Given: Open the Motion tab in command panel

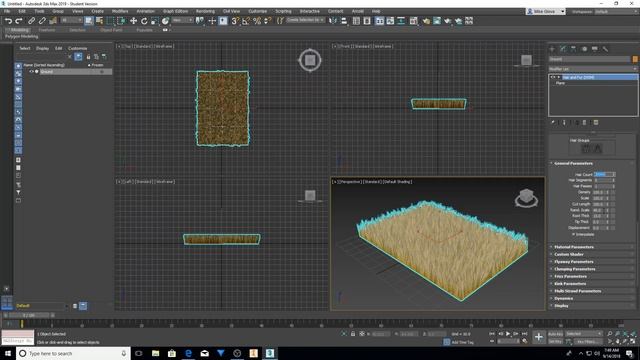Looking at the screenshot, I should pos(584,49).
